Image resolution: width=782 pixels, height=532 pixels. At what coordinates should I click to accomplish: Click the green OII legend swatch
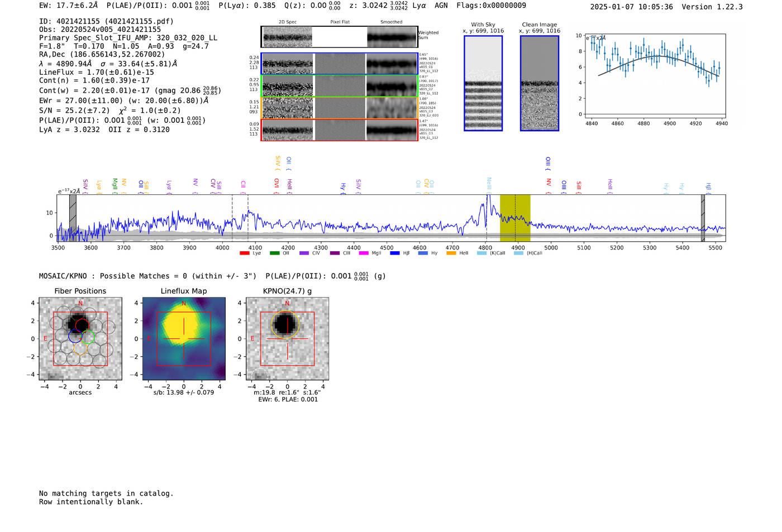tap(274, 253)
